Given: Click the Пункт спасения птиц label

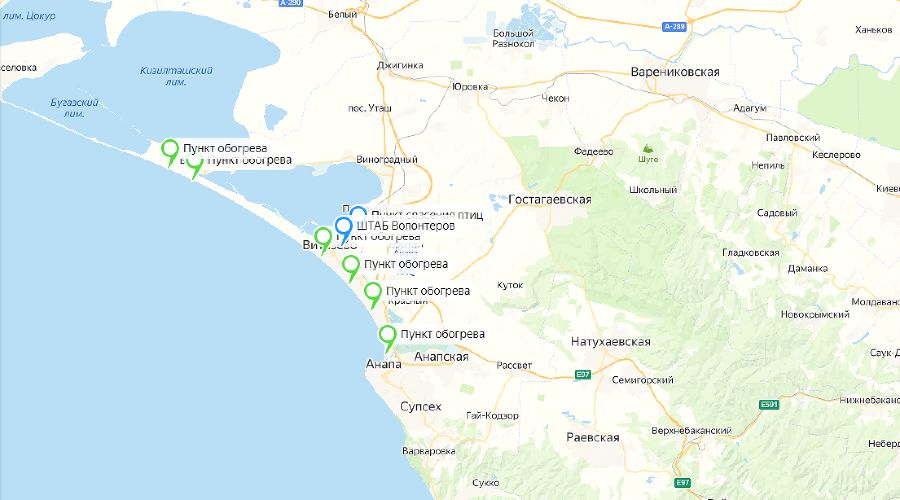Looking at the screenshot, I should pyautogui.click(x=427, y=215).
